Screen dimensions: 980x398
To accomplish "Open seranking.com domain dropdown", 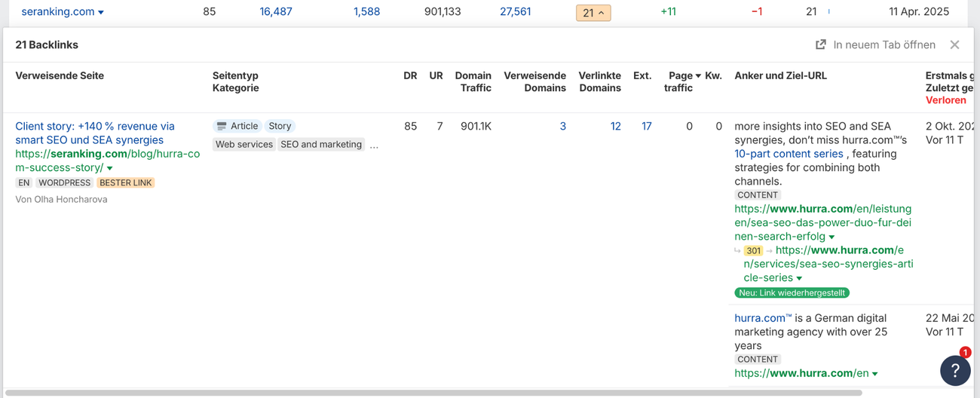I will point(63,12).
